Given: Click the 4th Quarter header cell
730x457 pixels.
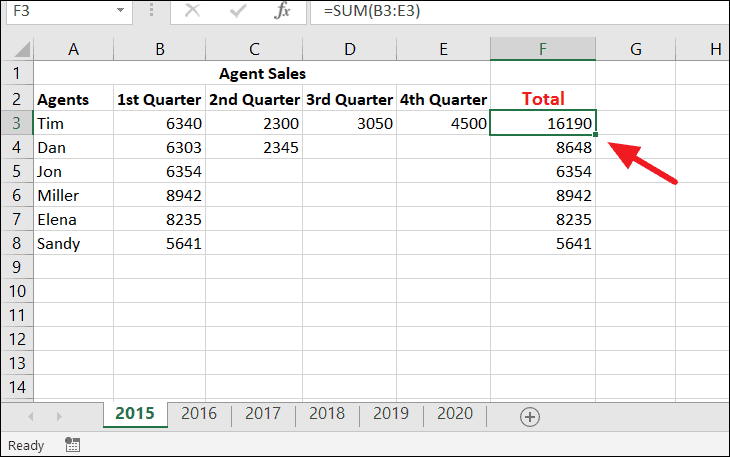Looking at the screenshot, I should point(443,99).
